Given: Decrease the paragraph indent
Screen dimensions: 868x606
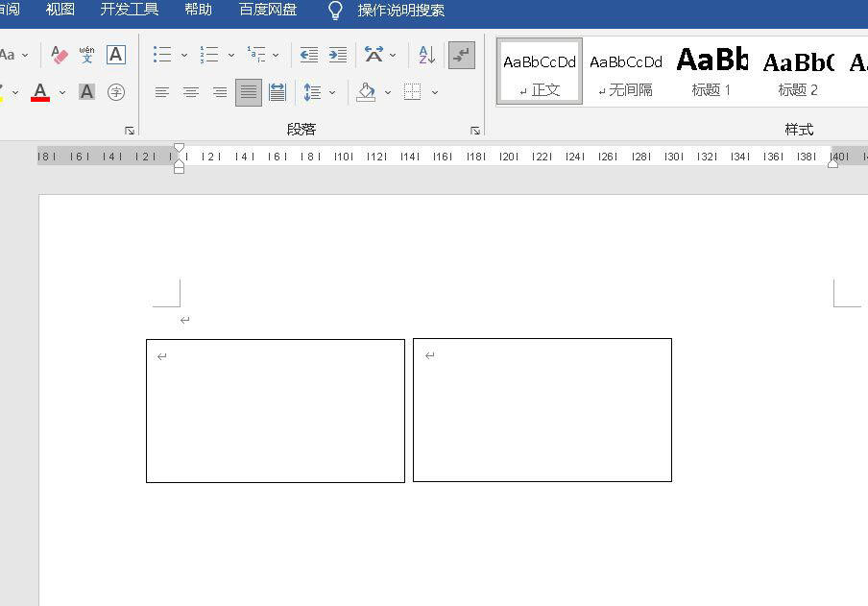Looking at the screenshot, I should (x=308, y=55).
